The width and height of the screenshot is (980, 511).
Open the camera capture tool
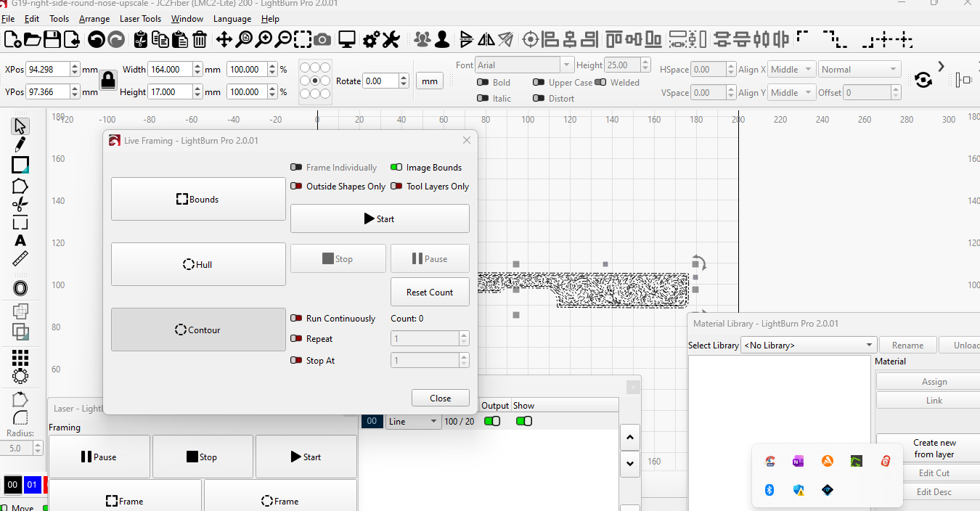click(x=322, y=39)
